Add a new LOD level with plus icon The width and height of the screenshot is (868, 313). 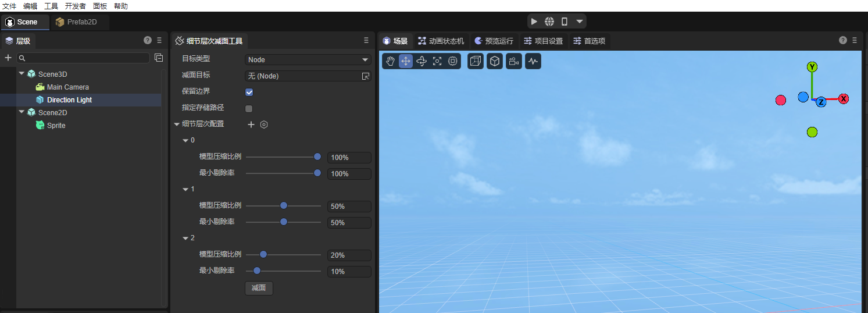point(251,125)
